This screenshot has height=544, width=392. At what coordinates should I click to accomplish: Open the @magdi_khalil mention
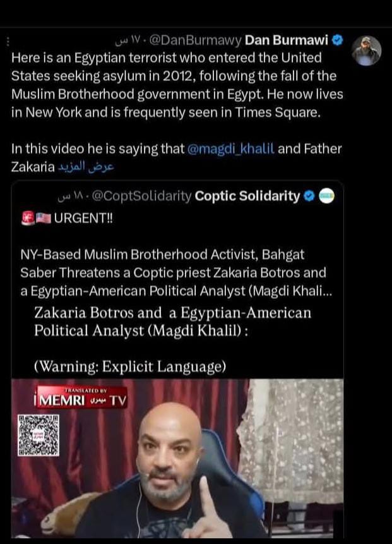point(231,149)
